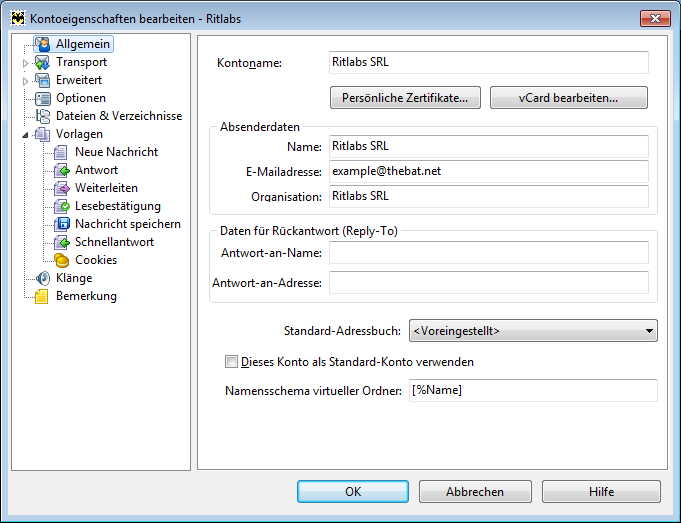Screen dimensions: 681x523
Task: Expand the Transport tree node
Action: point(25,63)
